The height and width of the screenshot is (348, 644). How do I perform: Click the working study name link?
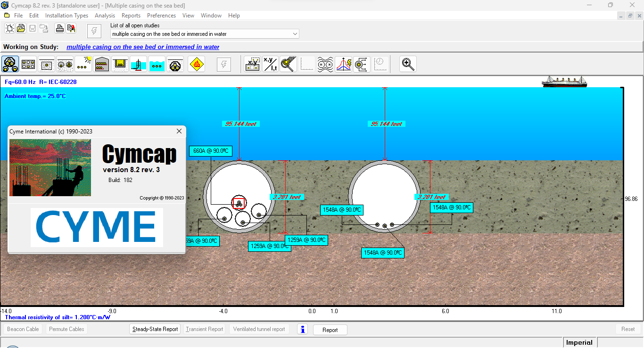point(143,47)
